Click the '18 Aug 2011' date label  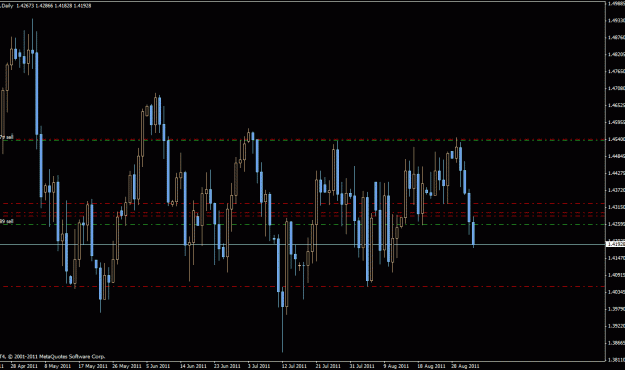pos(431,366)
